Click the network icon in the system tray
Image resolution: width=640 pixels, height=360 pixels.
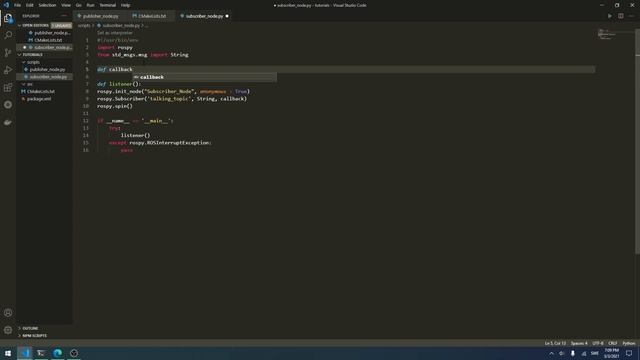tap(584, 353)
